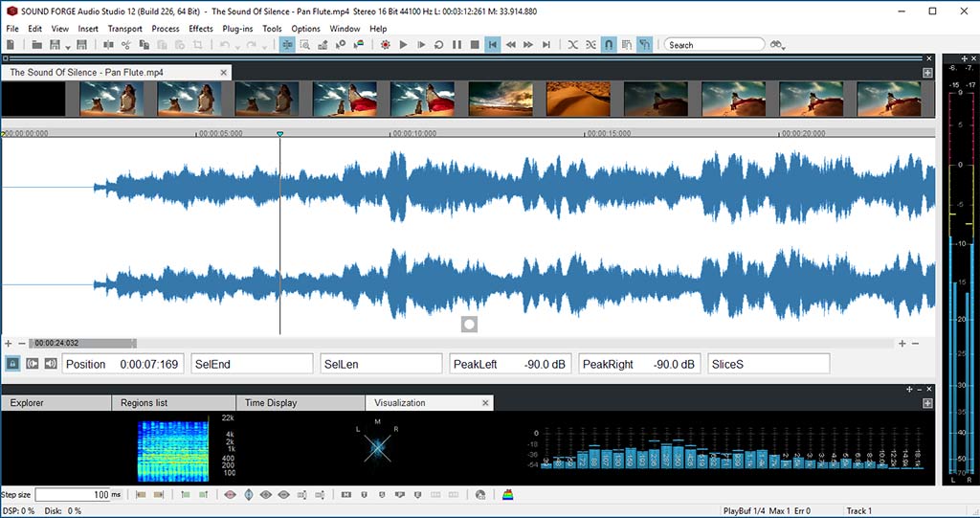Toggle the Go to Start button
980x518 pixels.
(x=493, y=45)
